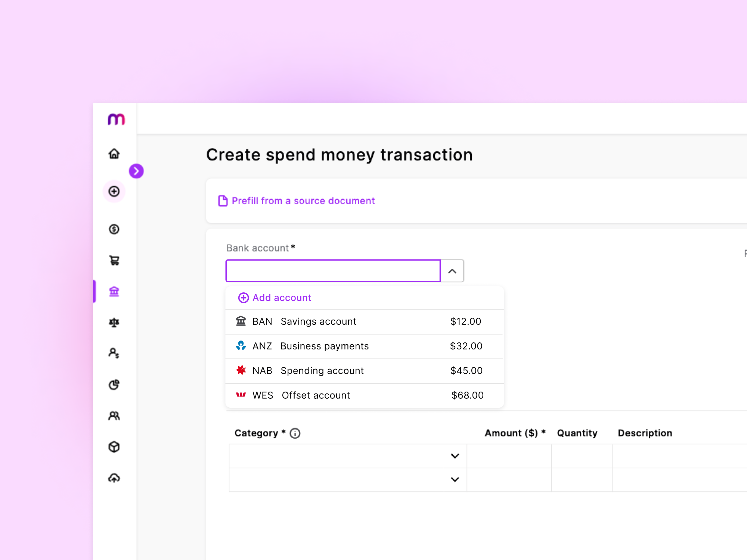Click the Create new plus icon

pyautogui.click(x=114, y=192)
